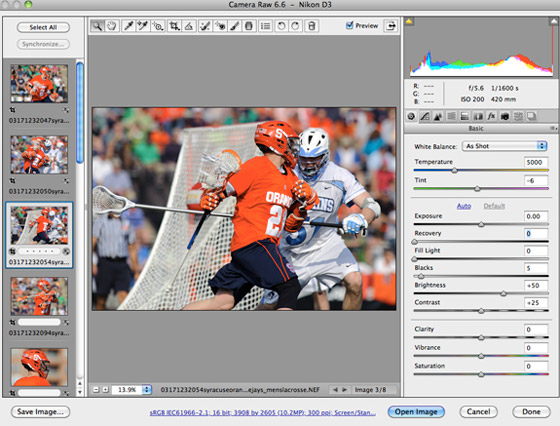
Task: Toggle full screen mode icon
Action: click(391, 26)
